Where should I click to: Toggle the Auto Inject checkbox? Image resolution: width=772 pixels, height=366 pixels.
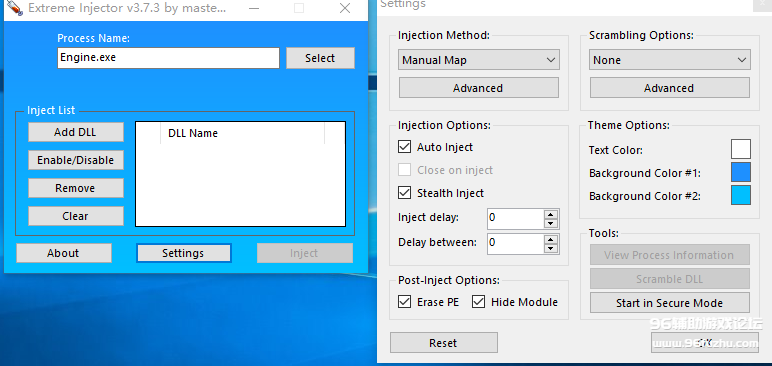[x=404, y=147]
